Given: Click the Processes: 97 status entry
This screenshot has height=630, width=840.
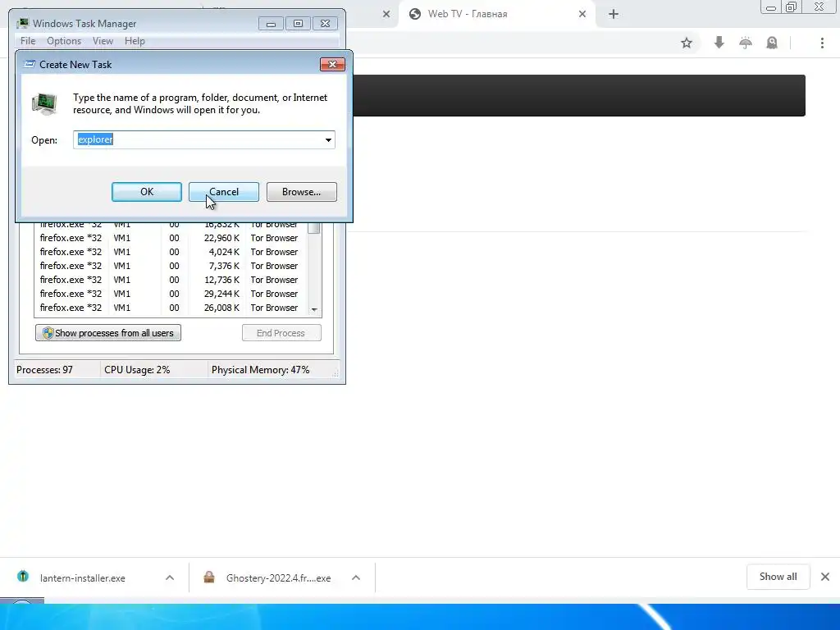Looking at the screenshot, I should pyautogui.click(x=44, y=370).
